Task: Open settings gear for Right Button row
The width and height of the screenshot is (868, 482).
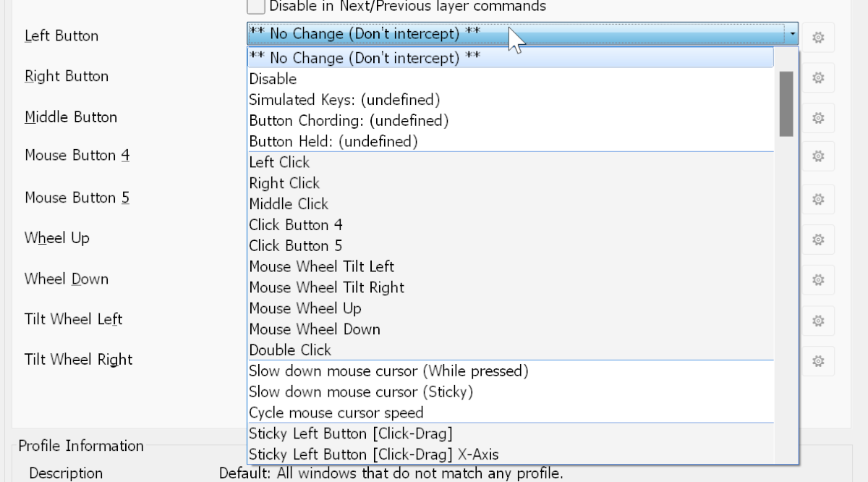Action: click(818, 77)
